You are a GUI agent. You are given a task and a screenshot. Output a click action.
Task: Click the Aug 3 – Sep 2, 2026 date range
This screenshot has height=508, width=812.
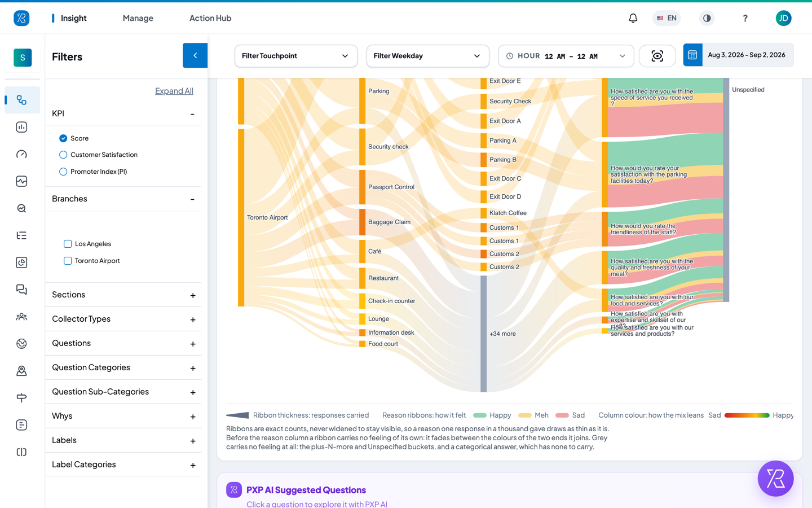pos(747,55)
